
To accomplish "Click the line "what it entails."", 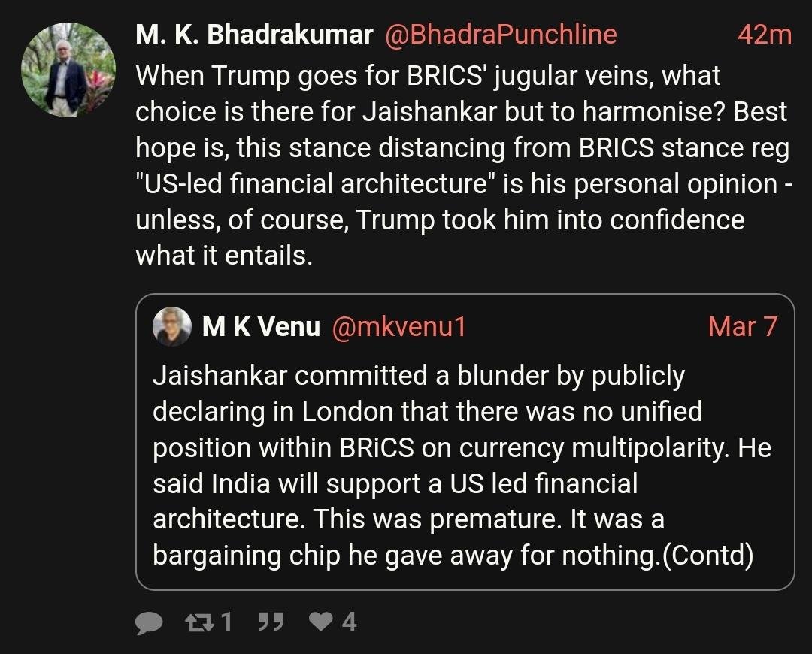I will click(223, 256).
